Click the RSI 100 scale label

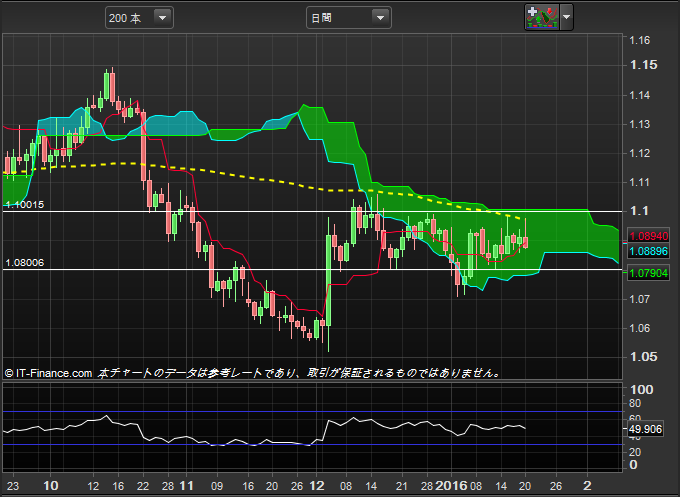641,389
